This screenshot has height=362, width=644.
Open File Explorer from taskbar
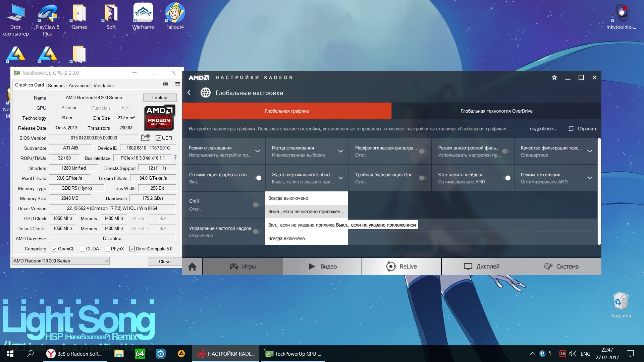119,354
